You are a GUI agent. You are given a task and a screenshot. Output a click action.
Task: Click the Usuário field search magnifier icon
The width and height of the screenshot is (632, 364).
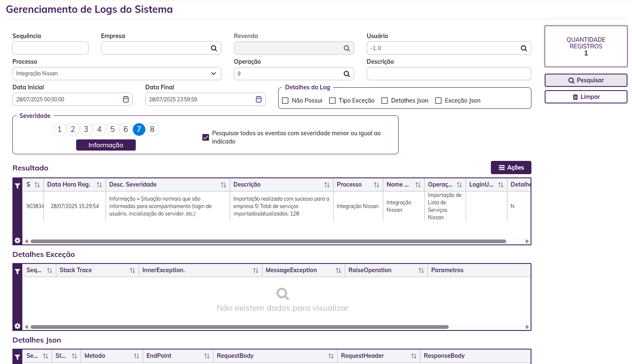pyautogui.click(x=524, y=48)
